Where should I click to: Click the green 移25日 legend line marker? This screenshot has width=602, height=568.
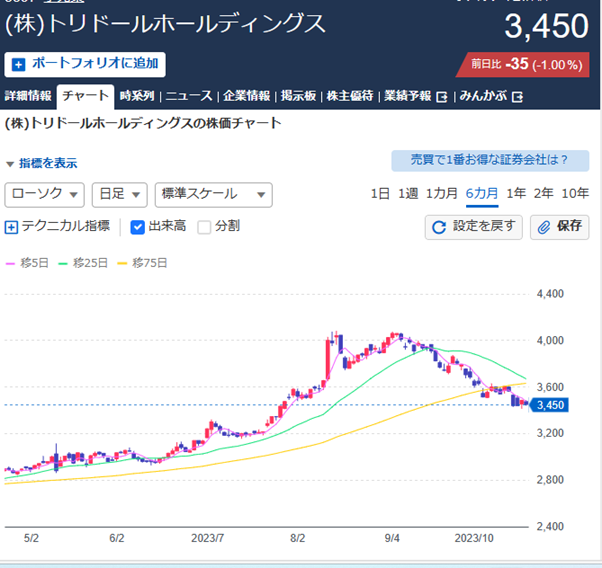pyautogui.click(x=63, y=263)
